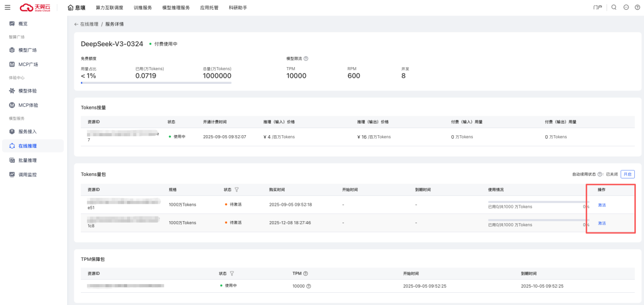Image resolution: width=644 pixels, height=305 pixels.
Task: Click the back arrow before 在线推理 breadcrumb
Action: 76,24
